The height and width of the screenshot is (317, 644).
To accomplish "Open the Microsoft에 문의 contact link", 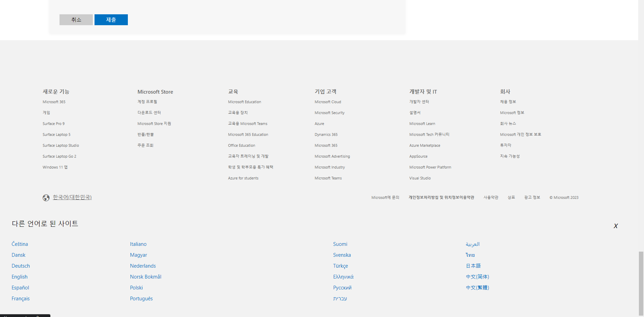I will (x=385, y=197).
